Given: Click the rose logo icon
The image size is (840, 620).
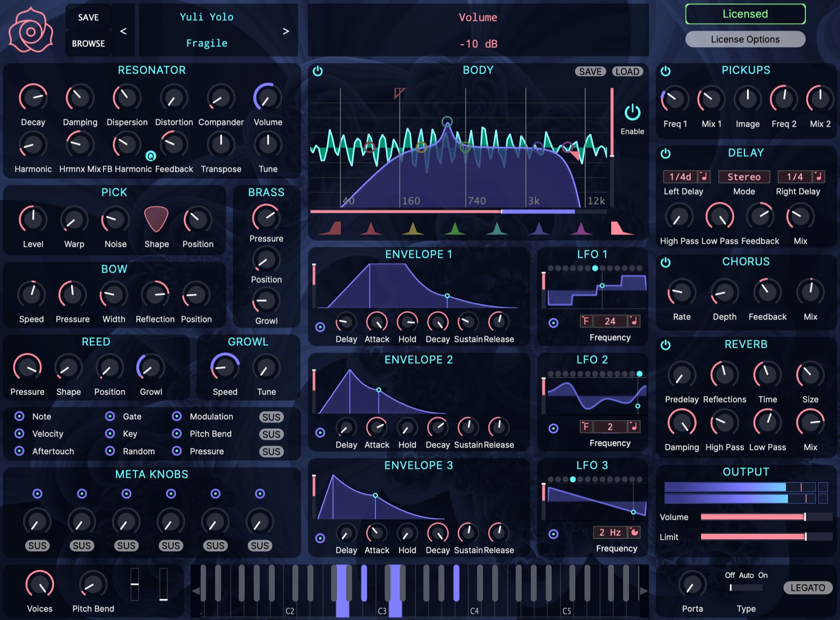Looking at the screenshot, I should 31,30.
